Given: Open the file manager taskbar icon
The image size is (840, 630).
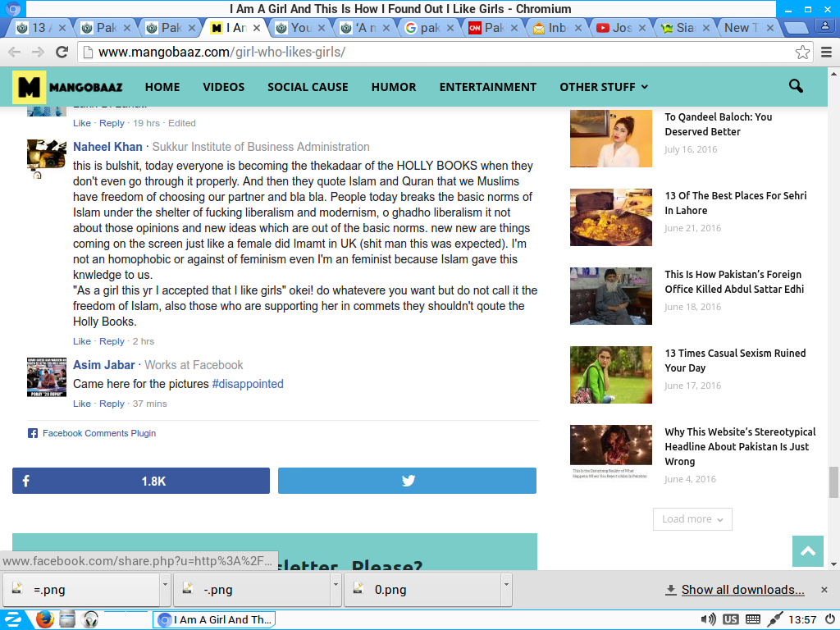Looking at the screenshot, I should [67, 619].
